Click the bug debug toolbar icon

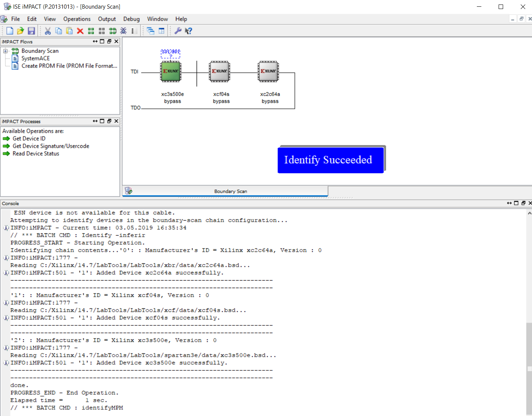point(123,31)
